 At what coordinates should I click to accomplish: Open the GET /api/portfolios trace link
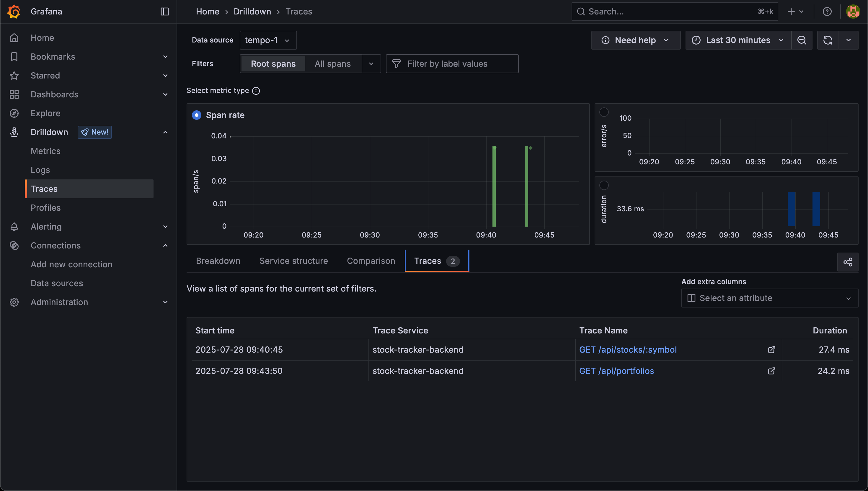coord(616,371)
